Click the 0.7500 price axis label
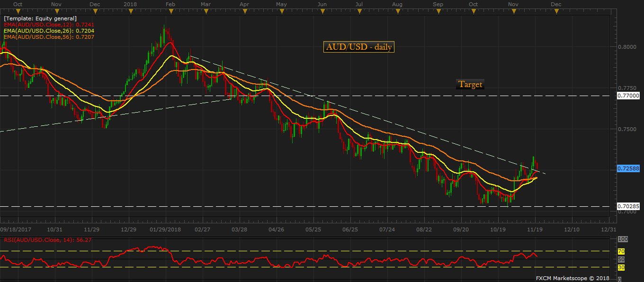Image resolution: width=644 pixels, height=282 pixels. tap(627, 129)
